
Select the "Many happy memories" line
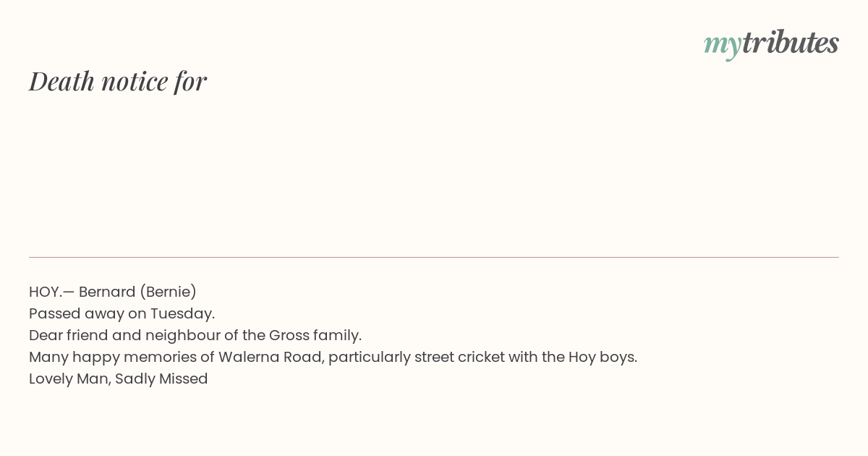(x=333, y=357)
